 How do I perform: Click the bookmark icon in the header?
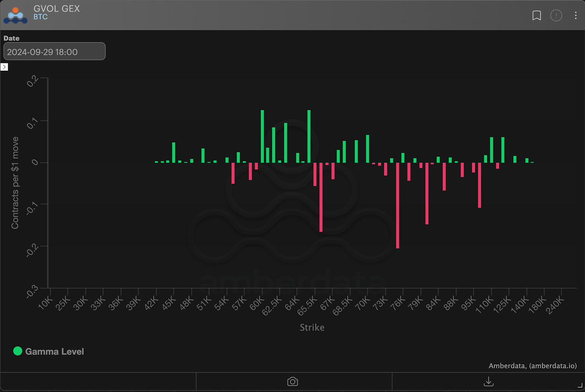(x=536, y=16)
